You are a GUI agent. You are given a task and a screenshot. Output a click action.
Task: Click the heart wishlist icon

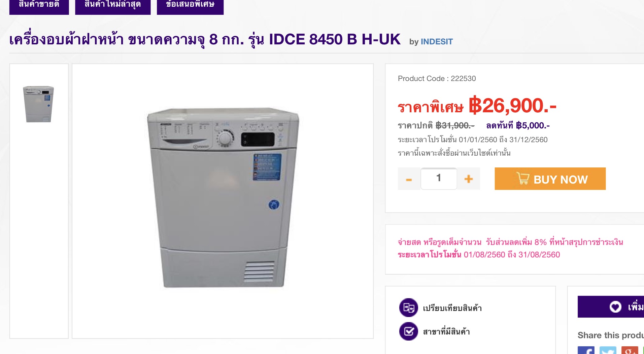[615, 307]
